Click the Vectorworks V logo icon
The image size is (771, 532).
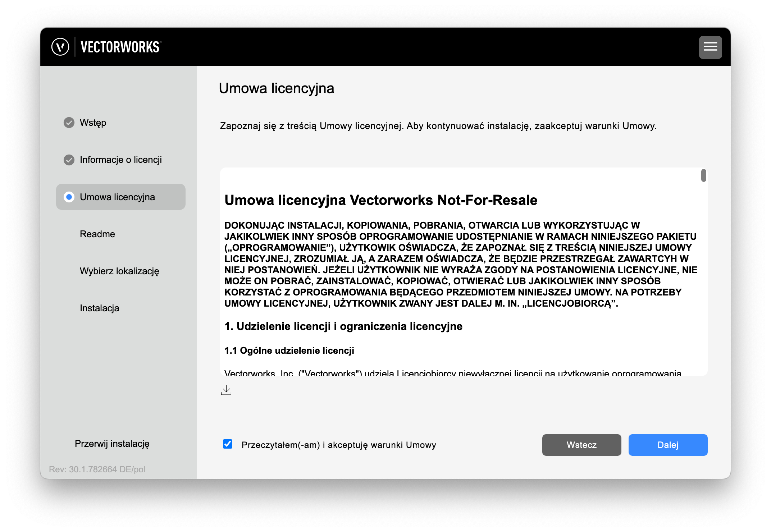pos(60,47)
